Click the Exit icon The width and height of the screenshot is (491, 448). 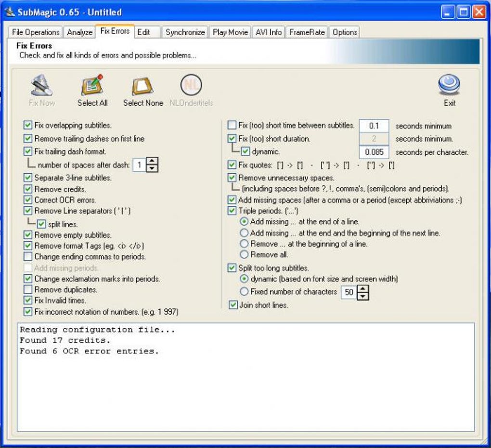449,85
